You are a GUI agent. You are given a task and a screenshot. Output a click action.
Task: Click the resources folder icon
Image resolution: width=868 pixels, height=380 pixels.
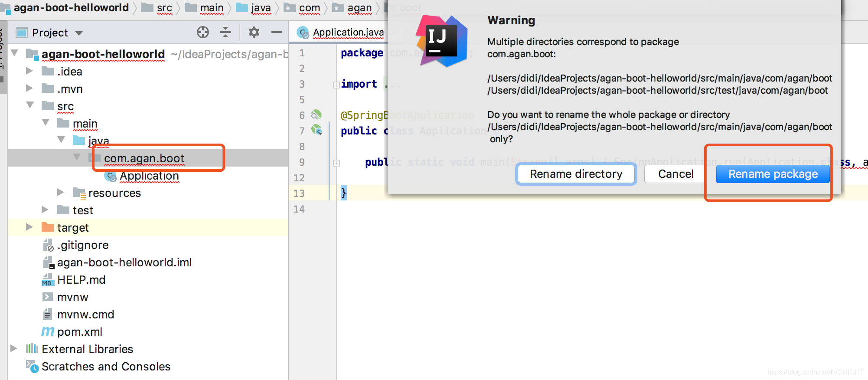coord(79,193)
